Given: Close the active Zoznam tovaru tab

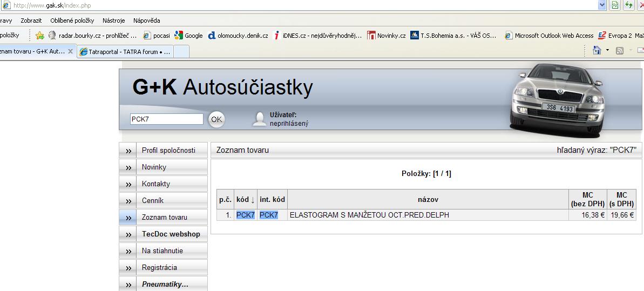Looking at the screenshot, I should point(70,52).
